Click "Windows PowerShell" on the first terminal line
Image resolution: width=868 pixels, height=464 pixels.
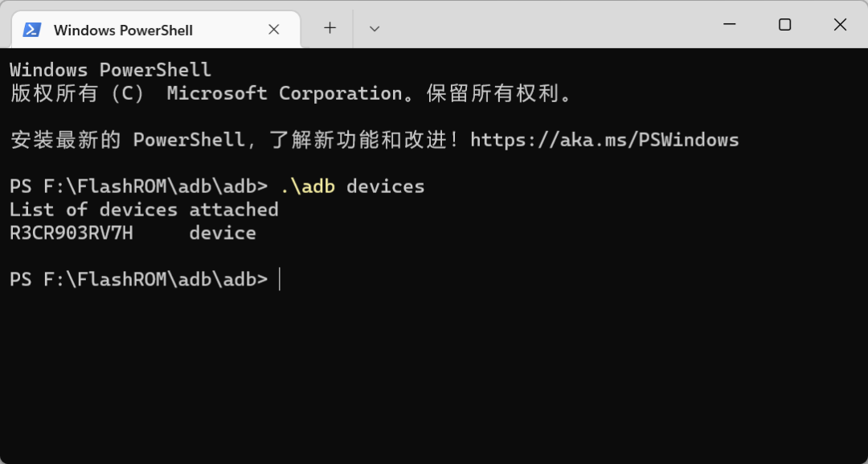pos(110,70)
